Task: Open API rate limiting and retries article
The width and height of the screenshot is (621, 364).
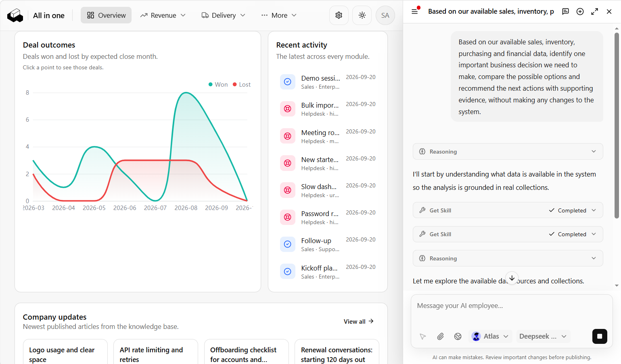Action: point(156,352)
